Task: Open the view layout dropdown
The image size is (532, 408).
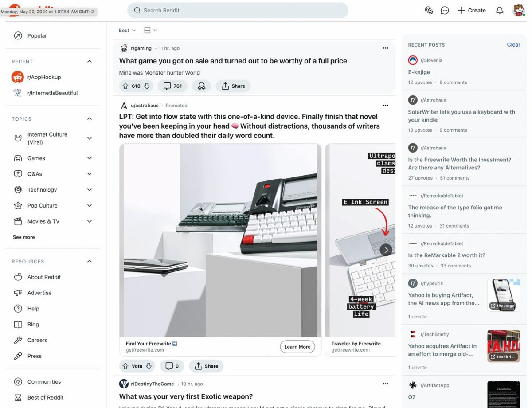Action: click(151, 31)
